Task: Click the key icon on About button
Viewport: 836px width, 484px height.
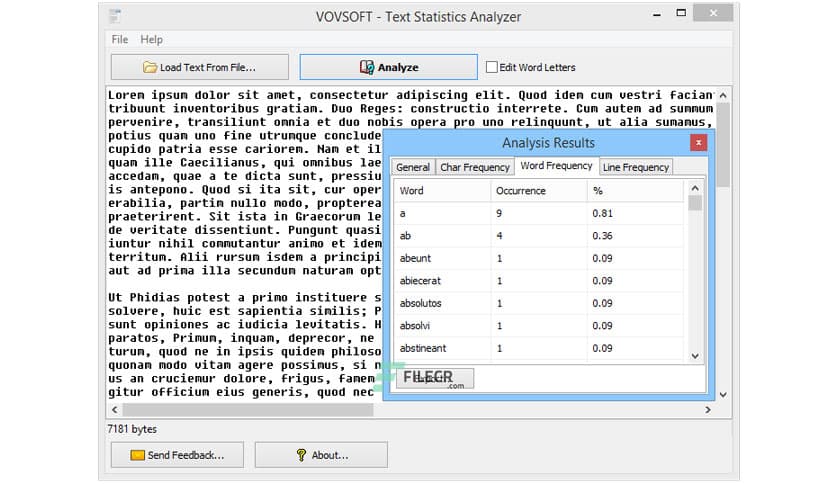Action: (301, 455)
